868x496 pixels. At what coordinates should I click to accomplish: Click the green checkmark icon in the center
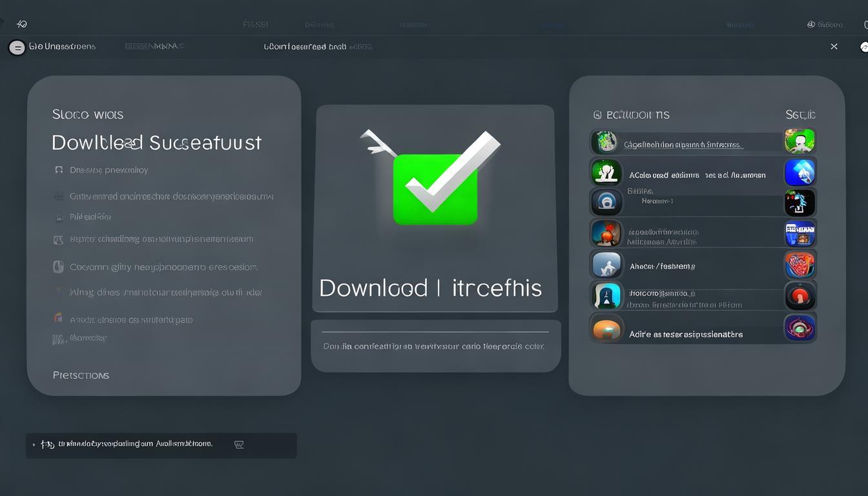click(x=435, y=187)
